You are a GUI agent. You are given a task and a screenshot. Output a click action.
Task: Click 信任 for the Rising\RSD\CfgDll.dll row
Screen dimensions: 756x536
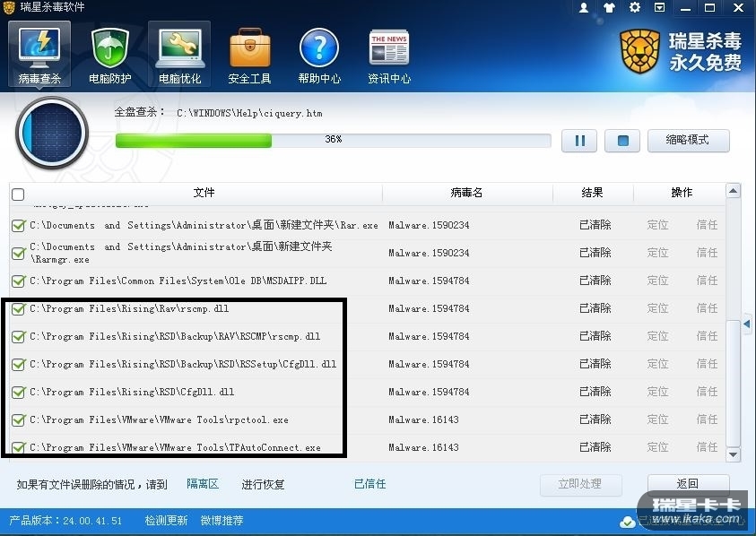click(707, 392)
